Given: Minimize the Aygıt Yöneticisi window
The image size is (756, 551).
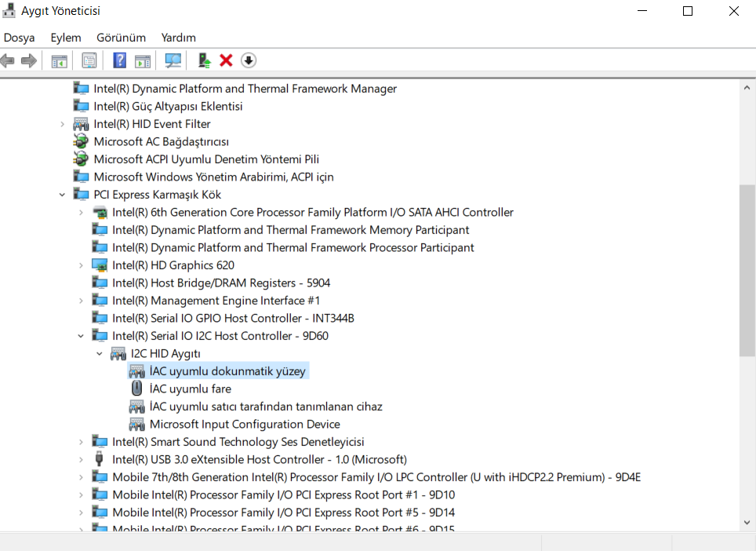Looking at the screenshot, I should (642, 11).
